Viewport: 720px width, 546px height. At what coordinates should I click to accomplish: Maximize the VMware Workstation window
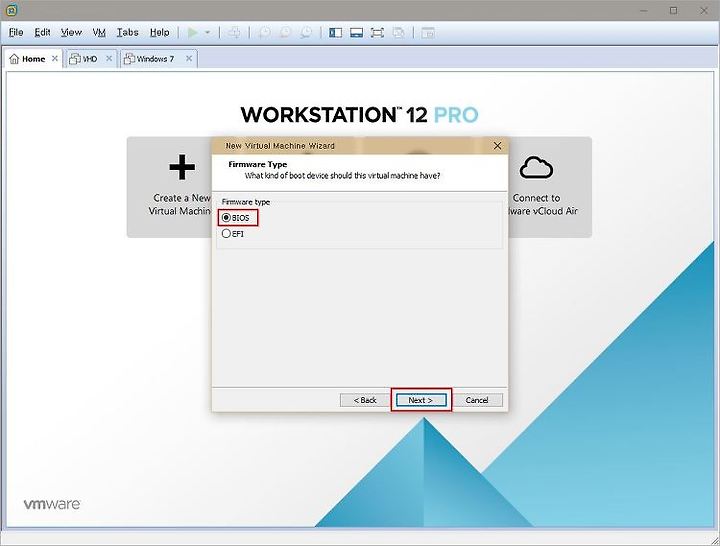[673, 10]
